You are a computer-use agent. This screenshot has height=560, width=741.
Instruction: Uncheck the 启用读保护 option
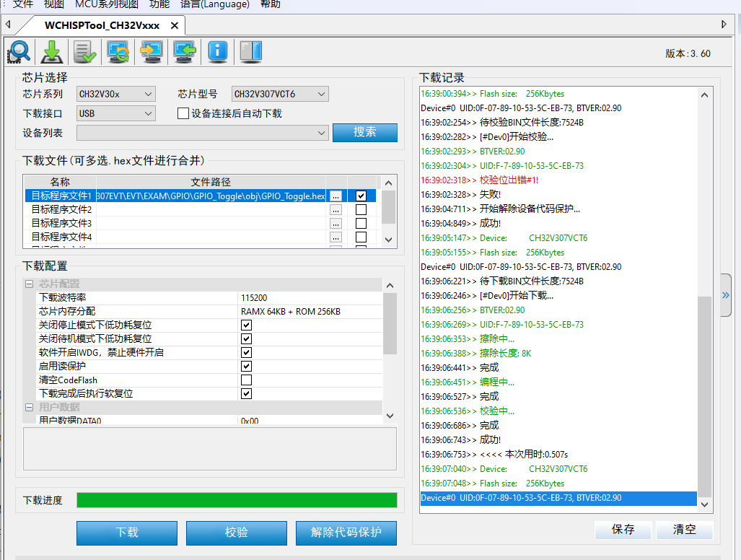246,367
